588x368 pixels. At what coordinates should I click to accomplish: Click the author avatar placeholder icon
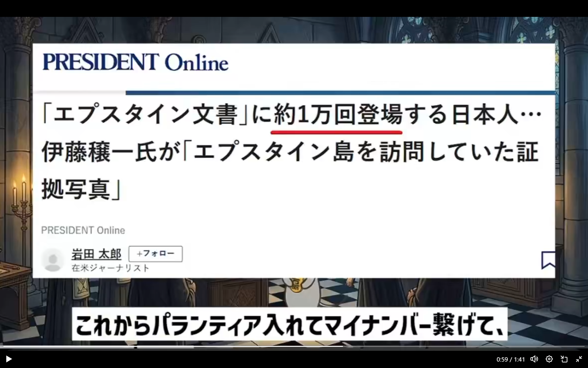point(53,260)
